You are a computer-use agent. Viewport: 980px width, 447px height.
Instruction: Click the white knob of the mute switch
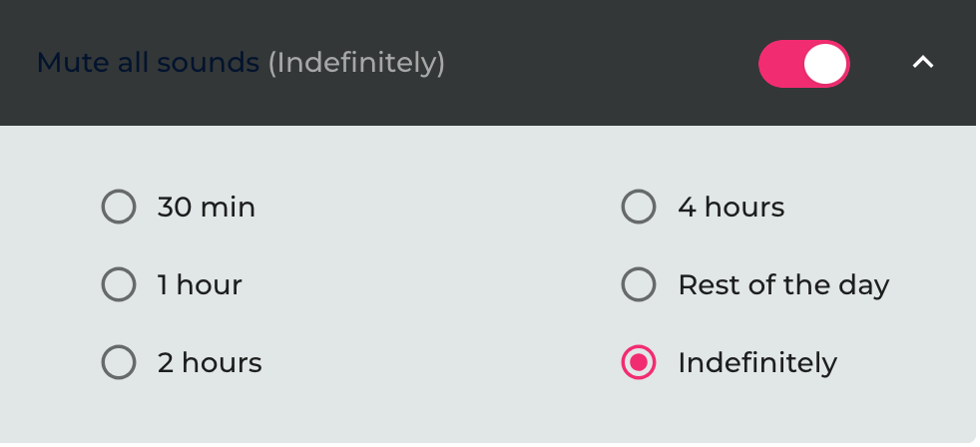[825, 64]
